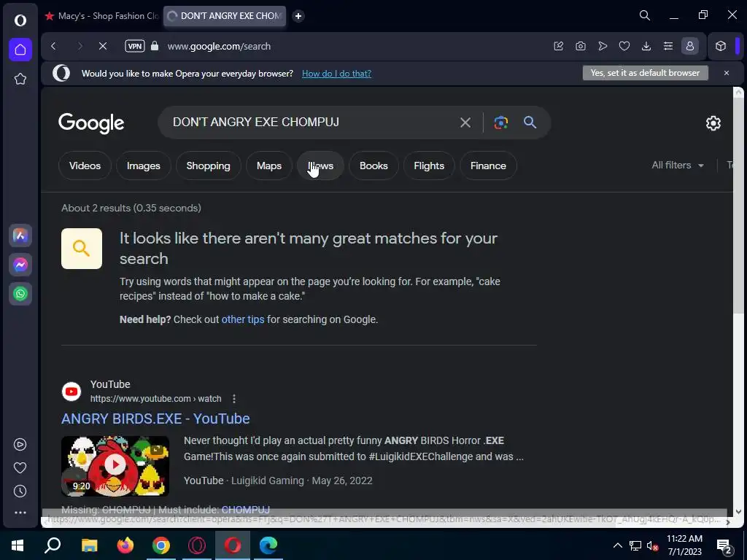Image resolution: width=747 pixels, height=560 pixels.
Task: Open Messenger from the sidebar
Action: [20, 265]
